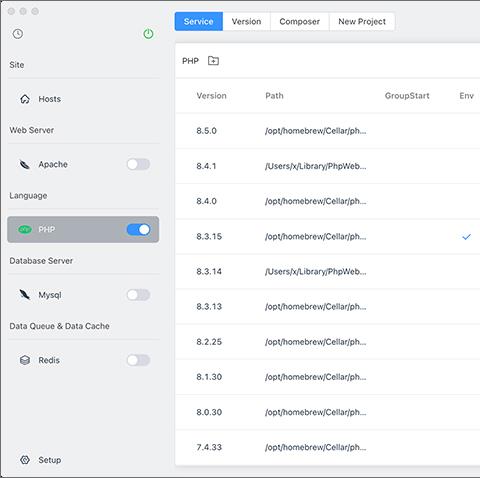Enable the Mysql service toggle

click(x=138, y=295)
